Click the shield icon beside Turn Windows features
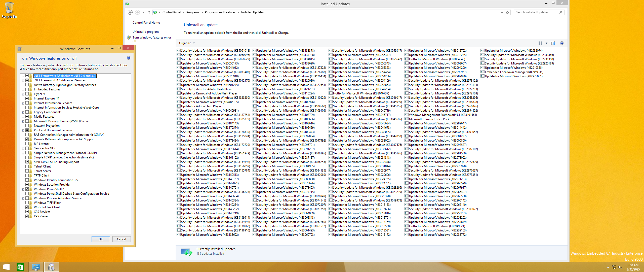The width and height of the screenshot is (644, 272). pos(129,38)
